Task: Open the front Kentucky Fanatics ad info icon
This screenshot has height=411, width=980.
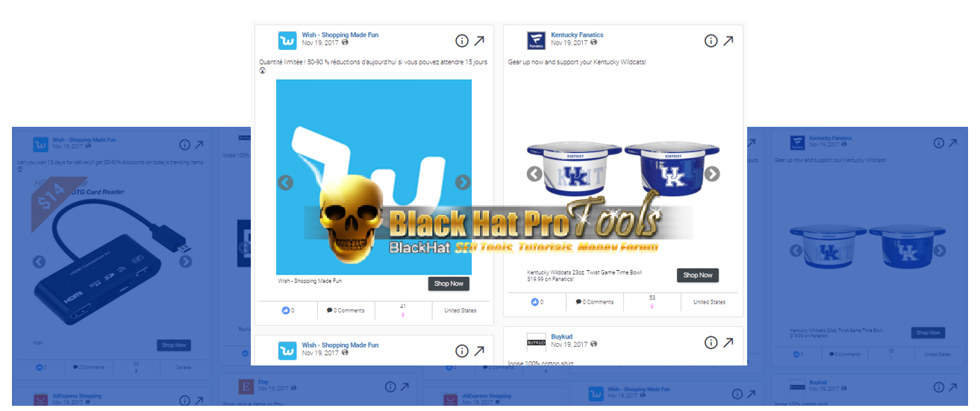Action: (711, 41)
